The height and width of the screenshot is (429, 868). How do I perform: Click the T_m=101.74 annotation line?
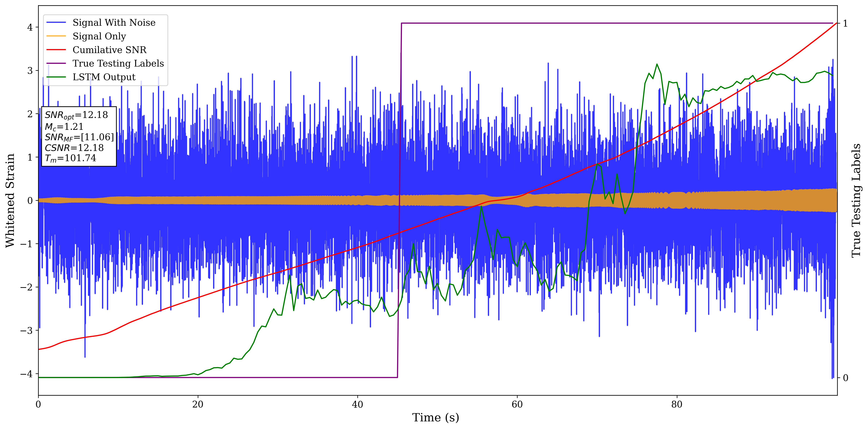(x=70, y=158)
